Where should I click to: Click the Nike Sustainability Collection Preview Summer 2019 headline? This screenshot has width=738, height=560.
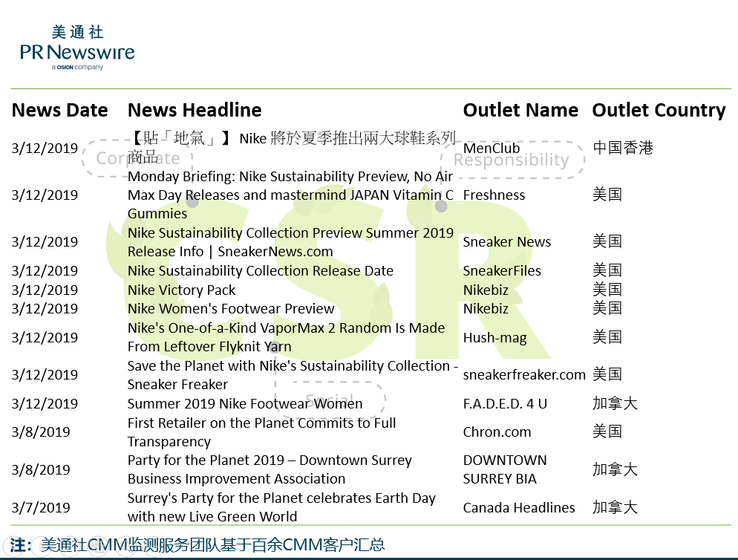click(290, 242)
